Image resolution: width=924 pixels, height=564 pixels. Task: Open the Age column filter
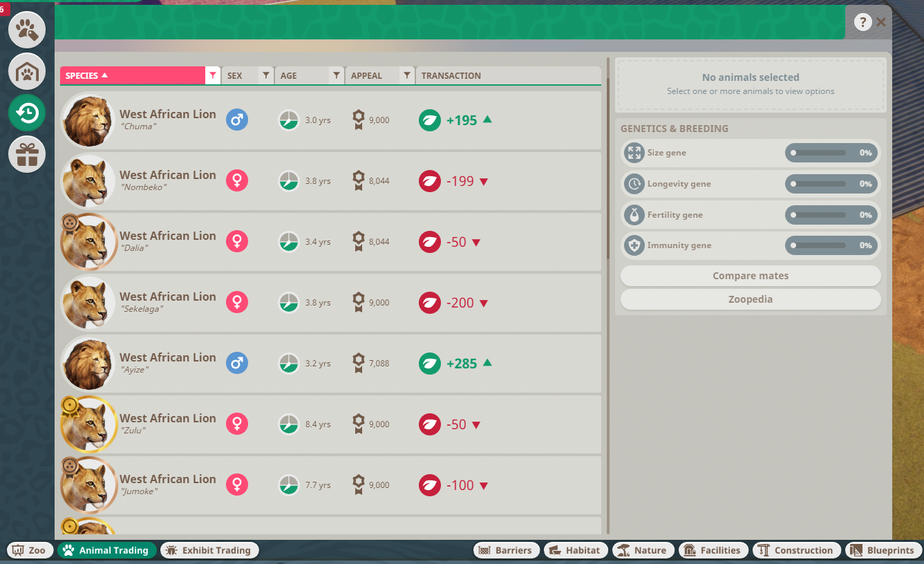click(337, 75)
